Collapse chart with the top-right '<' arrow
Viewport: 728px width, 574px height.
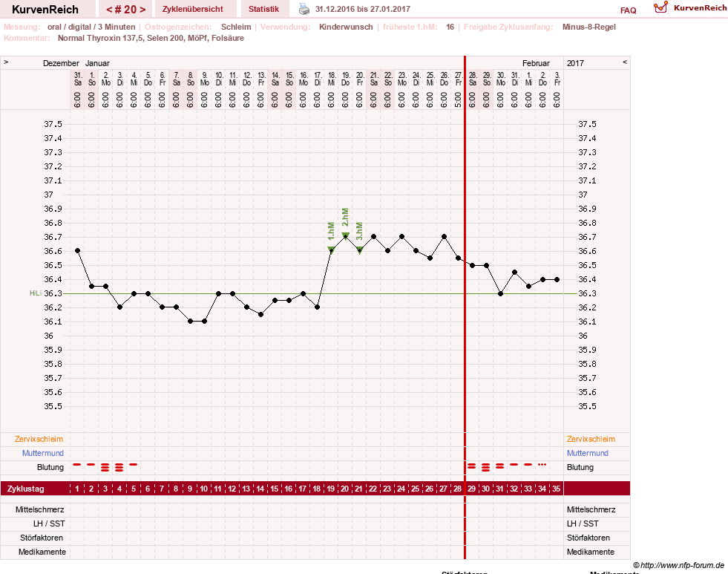coord(625,62)
